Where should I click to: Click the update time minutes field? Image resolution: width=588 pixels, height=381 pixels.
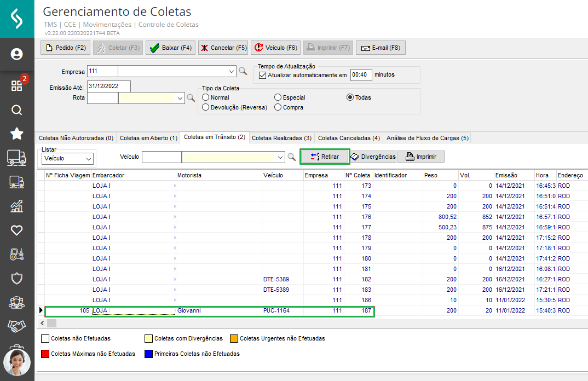pos(361,75)
